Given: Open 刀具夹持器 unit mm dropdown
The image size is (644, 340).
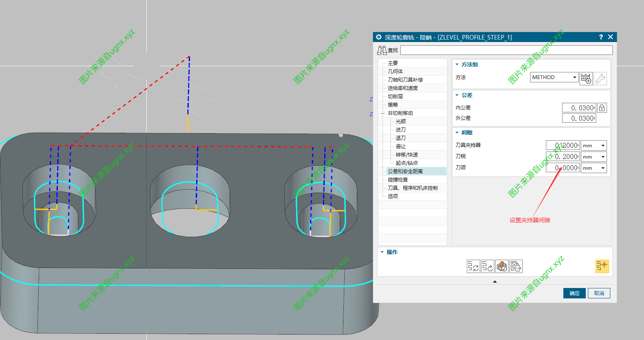Looking at the screenshot, I should (x=603, y=146).
